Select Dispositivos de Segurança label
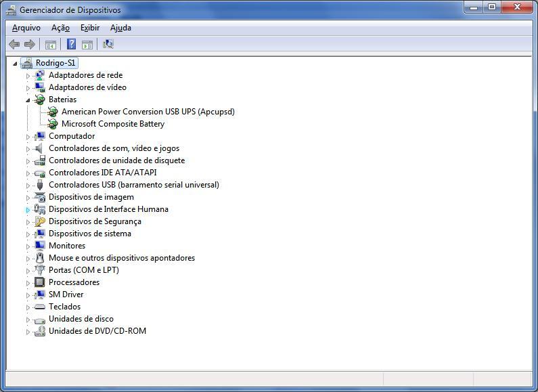Image resolution: width=538 pixels, height=392 pixels. pos(95,221)
